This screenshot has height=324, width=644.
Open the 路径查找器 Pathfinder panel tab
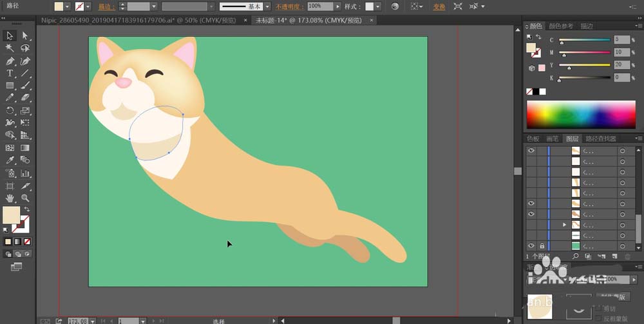[x=600, y=138]
